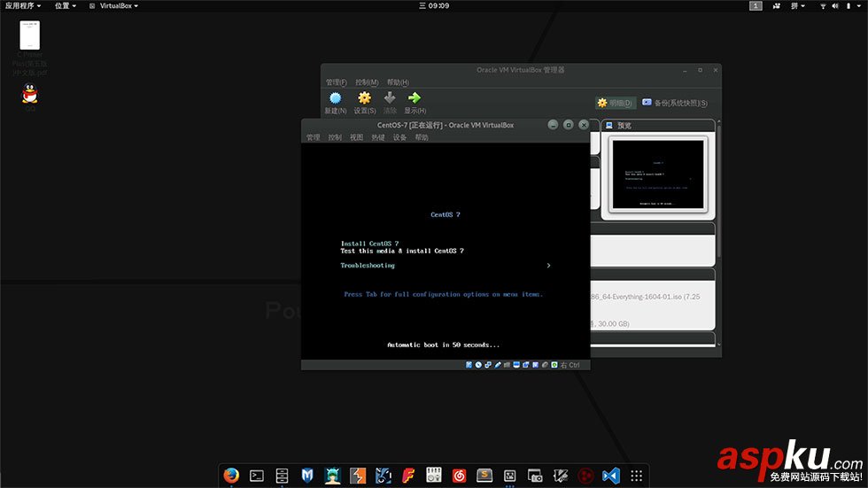Click the video capture icon in VM status bar
Screen dimensions: 868x488
click(525, 365)
